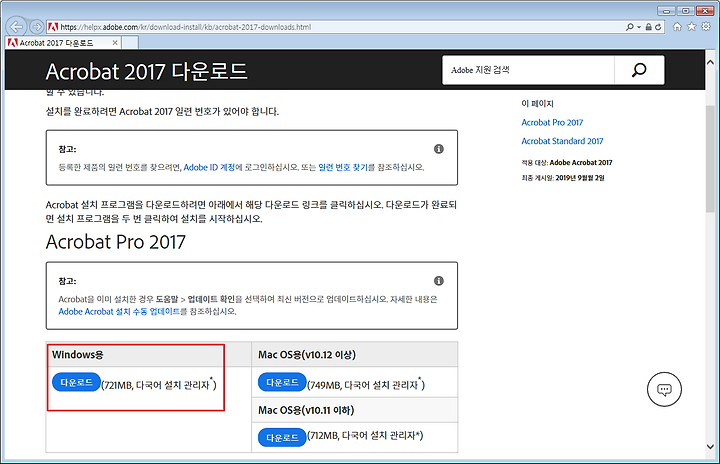The height and width of the screenshot is (464, 720).
Task: Select the Acrobat 2017 다운로드 tab
Action: point(63,43)
